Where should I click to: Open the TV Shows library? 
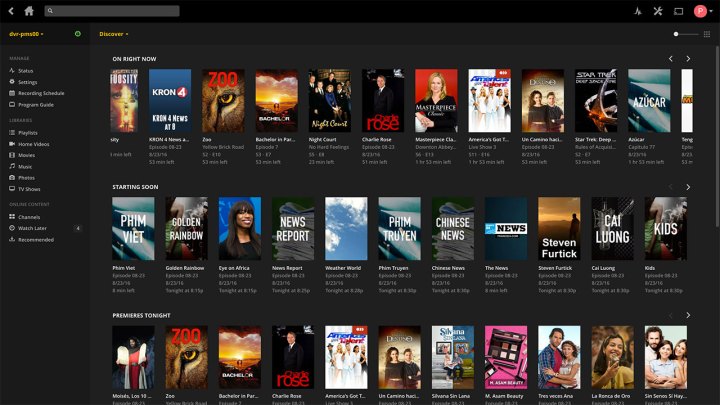(x=30, y=188)
